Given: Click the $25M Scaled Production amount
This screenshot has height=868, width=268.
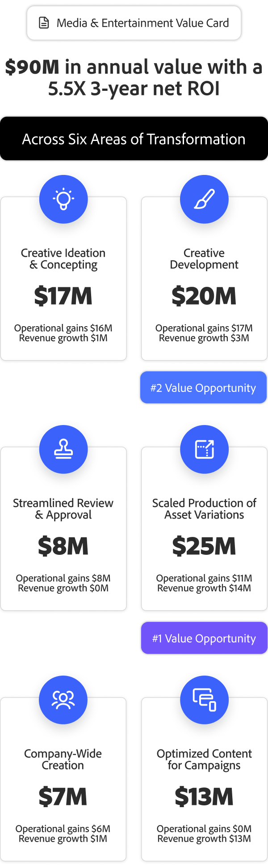Looking at the screenshot, I should [204, 546].
